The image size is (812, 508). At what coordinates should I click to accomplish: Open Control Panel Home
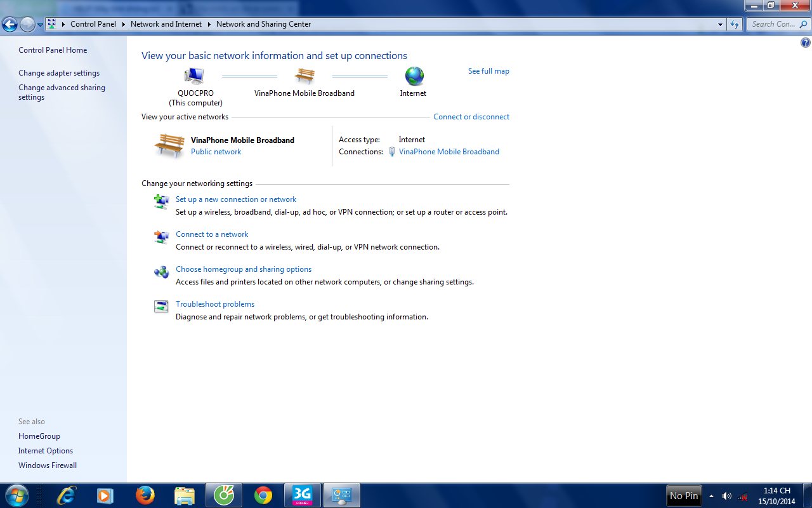53,50
